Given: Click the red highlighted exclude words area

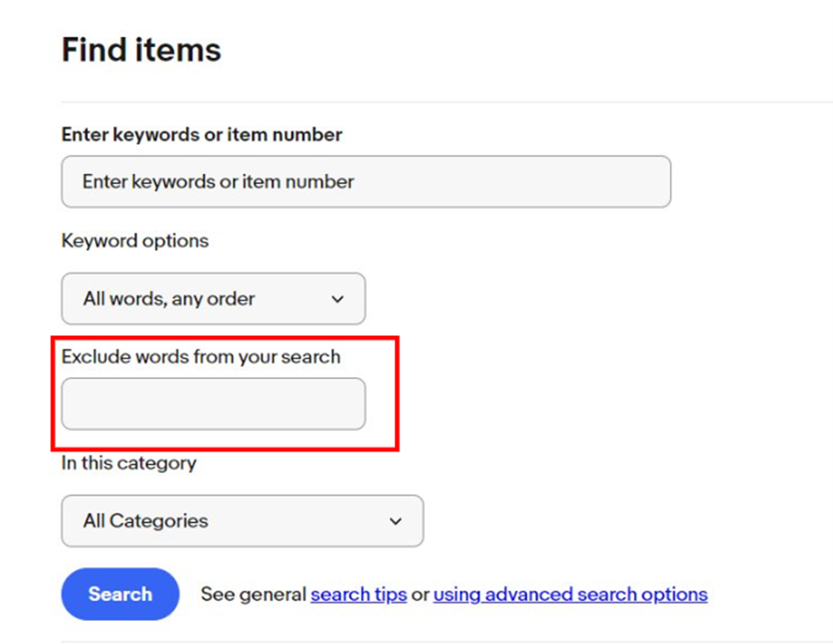Looking at the screenshot, I should (x=225, y=393).
